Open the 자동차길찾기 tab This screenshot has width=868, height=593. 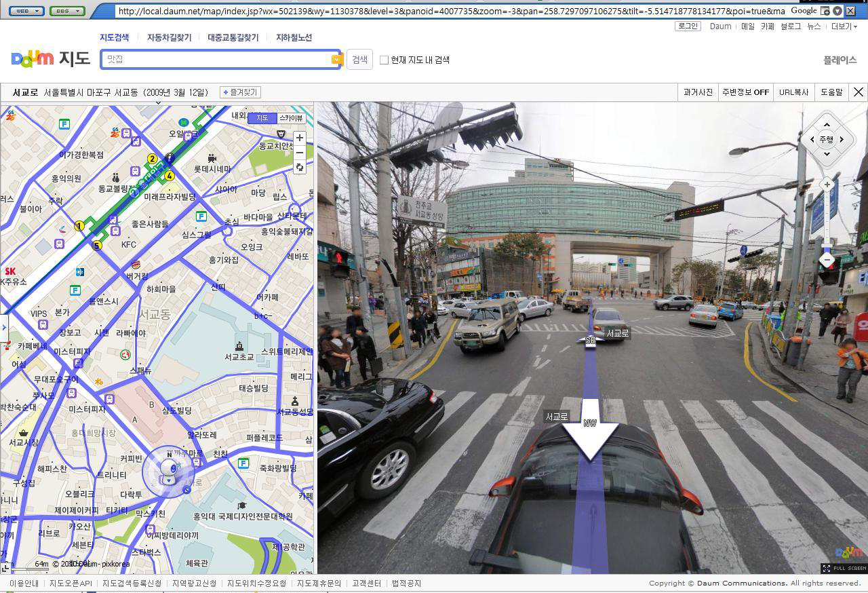tap(169, 38)
